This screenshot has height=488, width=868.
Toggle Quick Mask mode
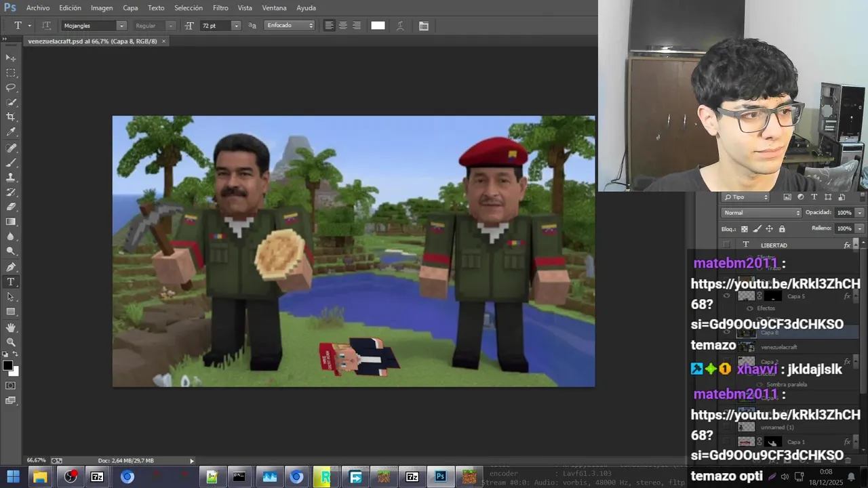(x=11, y=386)
